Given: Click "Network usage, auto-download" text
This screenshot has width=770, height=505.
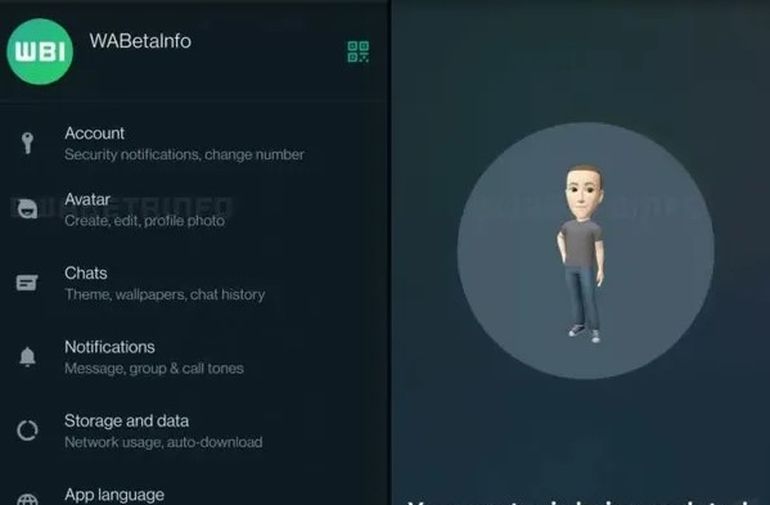Looking at the screenshot, I should pyautogui.click(x=164, y=442).
